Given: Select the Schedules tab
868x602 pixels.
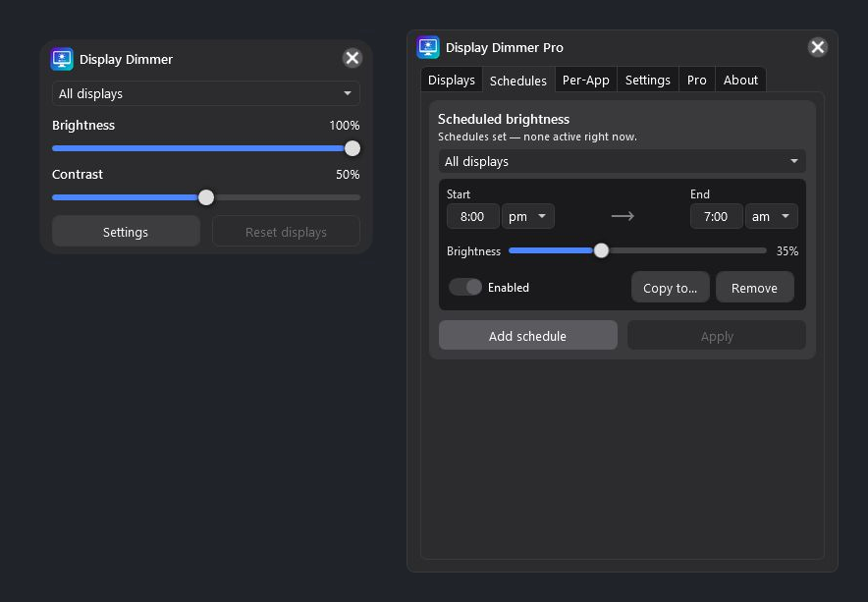Looking at the screenshot, I should click(518, 81).
